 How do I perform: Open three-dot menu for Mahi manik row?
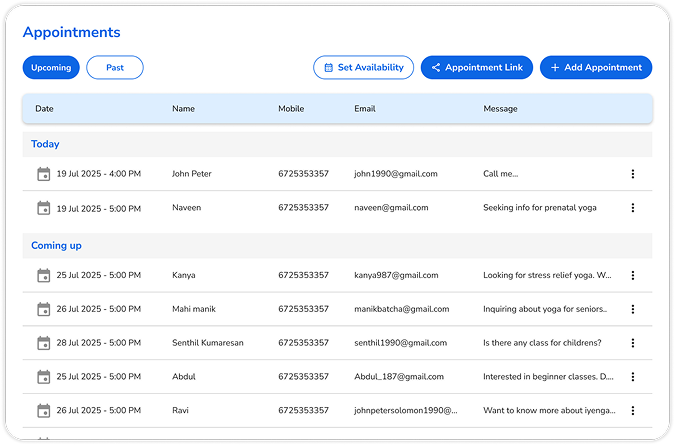pyautogui.click(x=632, y=309)
